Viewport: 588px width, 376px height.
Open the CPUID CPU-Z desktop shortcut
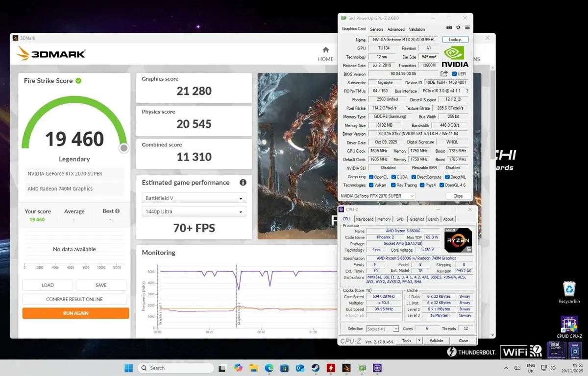pyautogui.click(x=569, y=324)
